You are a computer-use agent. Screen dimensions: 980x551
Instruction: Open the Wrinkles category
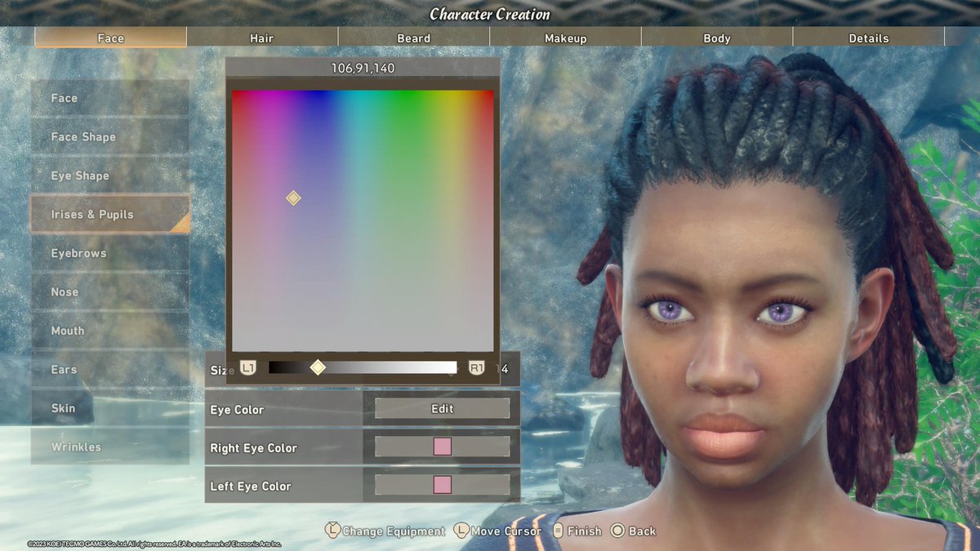click(109, 447)
